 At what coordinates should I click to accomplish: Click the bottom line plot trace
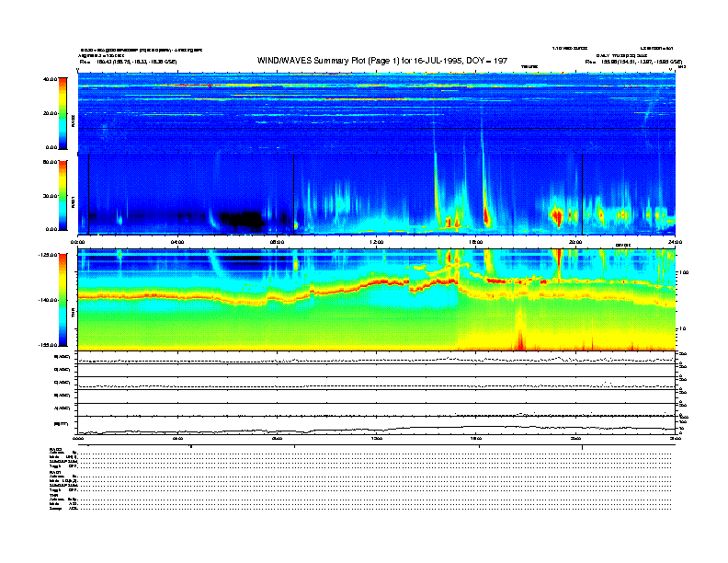pyautogui.click(x=376, y=430)
